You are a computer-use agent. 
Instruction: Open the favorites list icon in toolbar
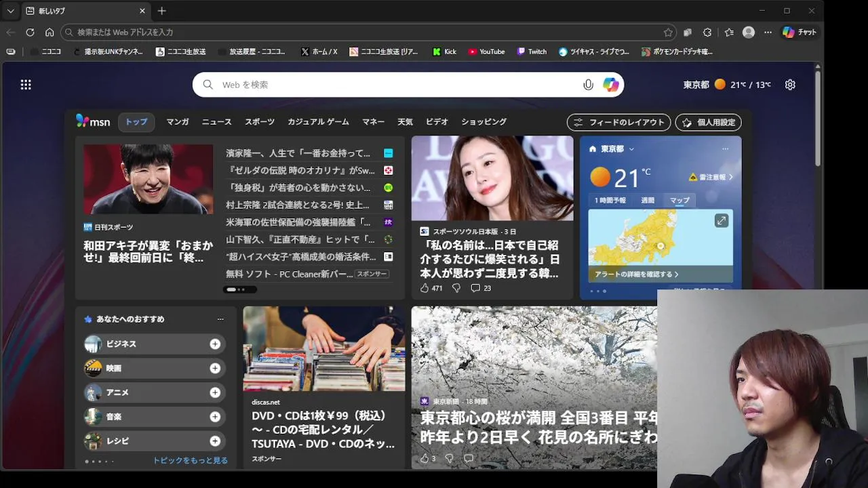[729, 32]
